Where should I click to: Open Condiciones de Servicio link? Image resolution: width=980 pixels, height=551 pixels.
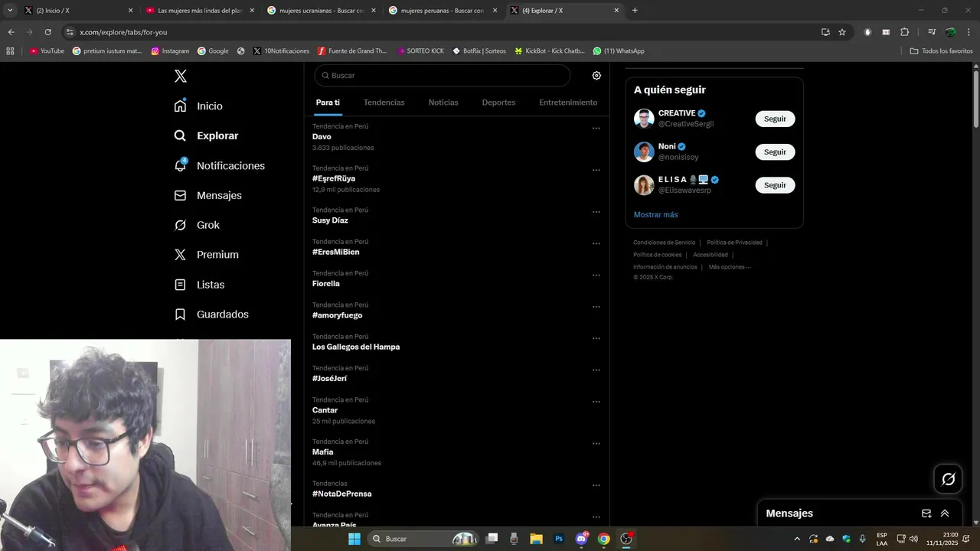coord(664,243)
